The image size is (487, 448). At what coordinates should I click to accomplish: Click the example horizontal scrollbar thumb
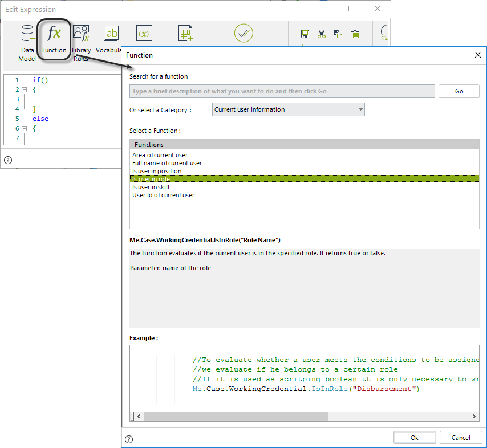[236, 416]
